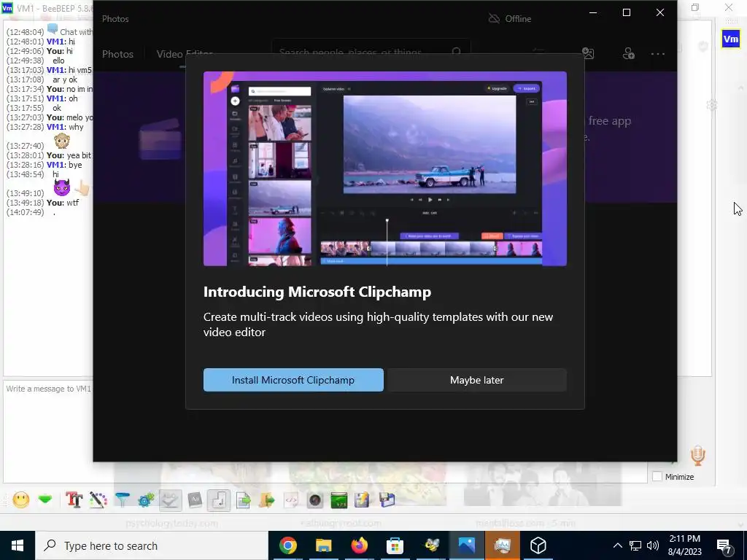Click the send folder icon in BeeBEEP
This screenshot has height=560, width=747.
click(x=267, y=500)
